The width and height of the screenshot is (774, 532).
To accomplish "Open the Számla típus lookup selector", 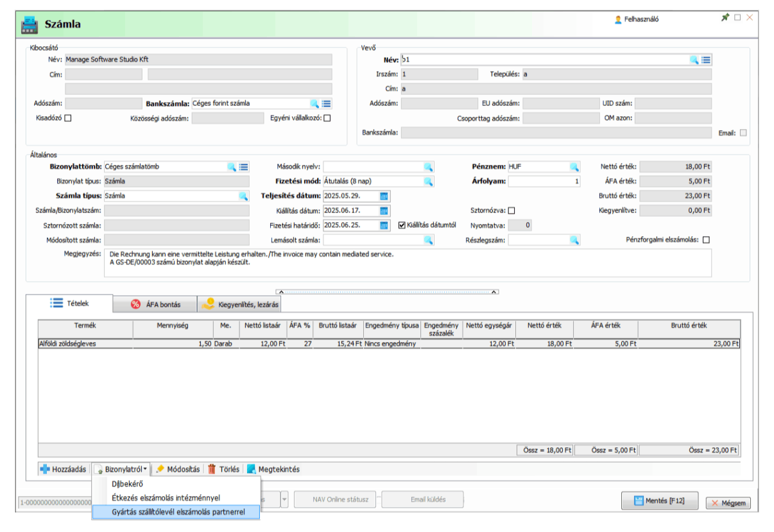I will pos(243,196).
